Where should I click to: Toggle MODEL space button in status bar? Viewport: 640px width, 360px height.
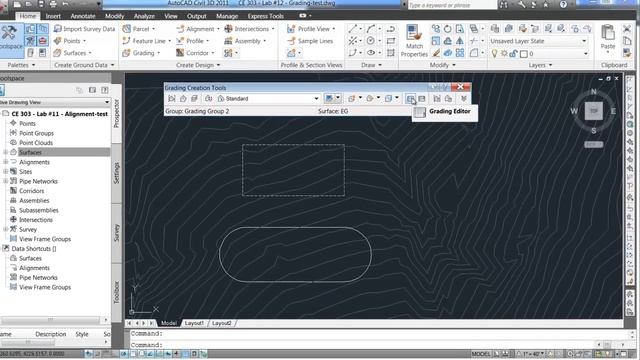481,354
